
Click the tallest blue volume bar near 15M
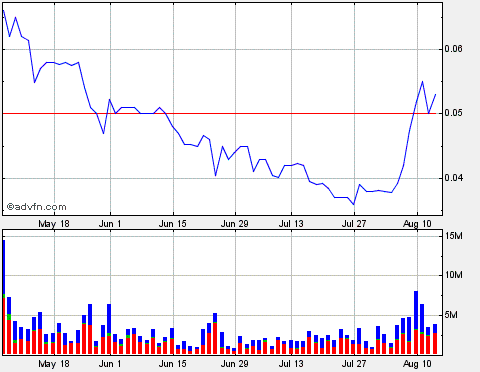4,267
